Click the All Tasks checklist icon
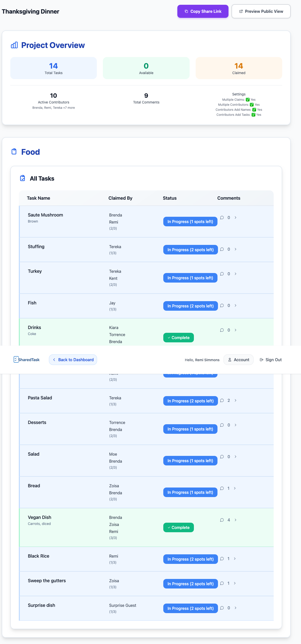This screenshot has height=644, width=301. click(23, 178)
